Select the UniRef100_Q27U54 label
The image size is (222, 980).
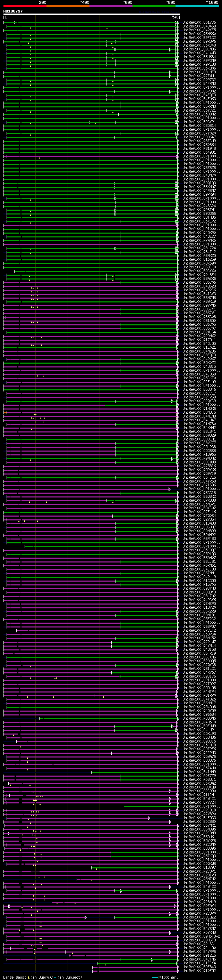point(199,520)
